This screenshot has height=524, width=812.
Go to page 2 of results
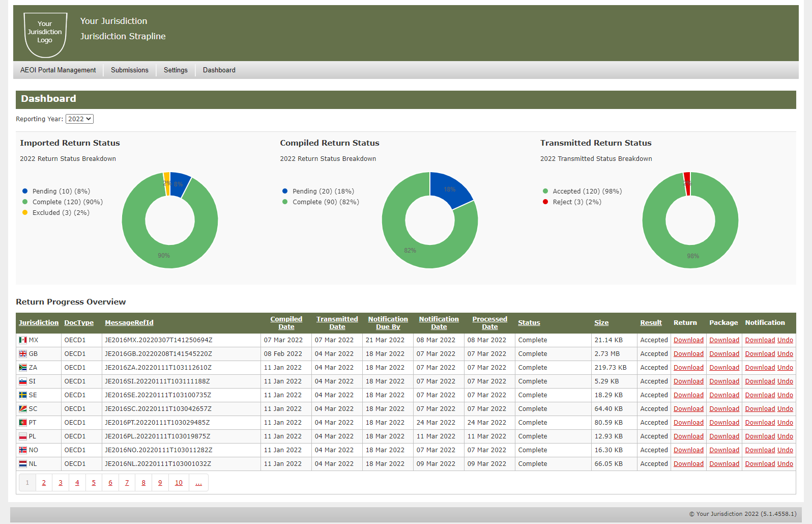click(x=44, y=483)
